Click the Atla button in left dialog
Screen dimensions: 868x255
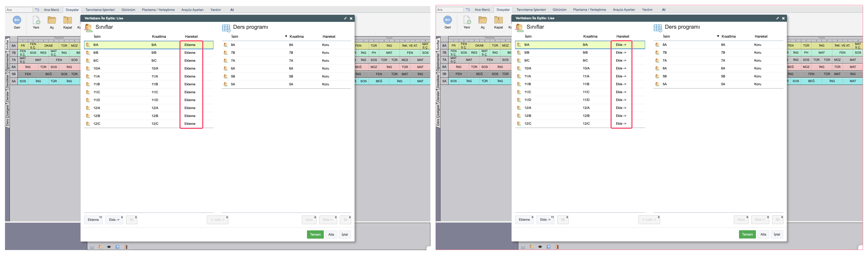331,235
